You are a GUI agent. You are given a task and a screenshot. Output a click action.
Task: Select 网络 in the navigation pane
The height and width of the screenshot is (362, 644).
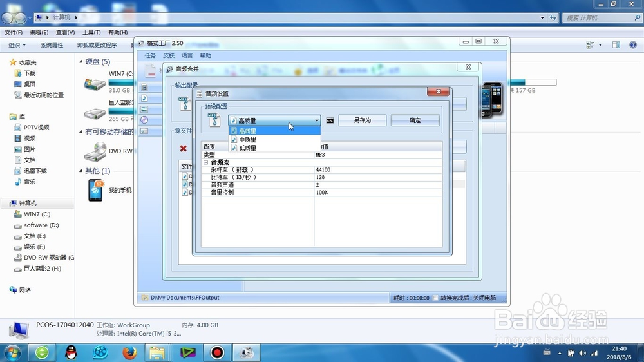coord(24,290)
